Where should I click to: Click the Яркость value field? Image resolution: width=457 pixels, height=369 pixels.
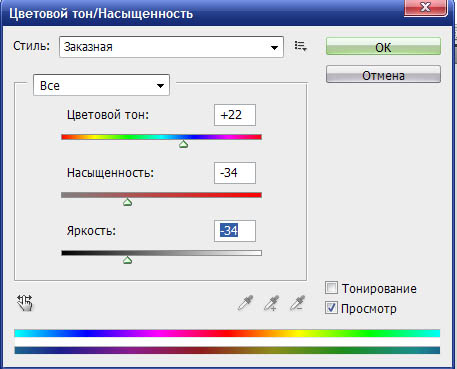point(235,231)
